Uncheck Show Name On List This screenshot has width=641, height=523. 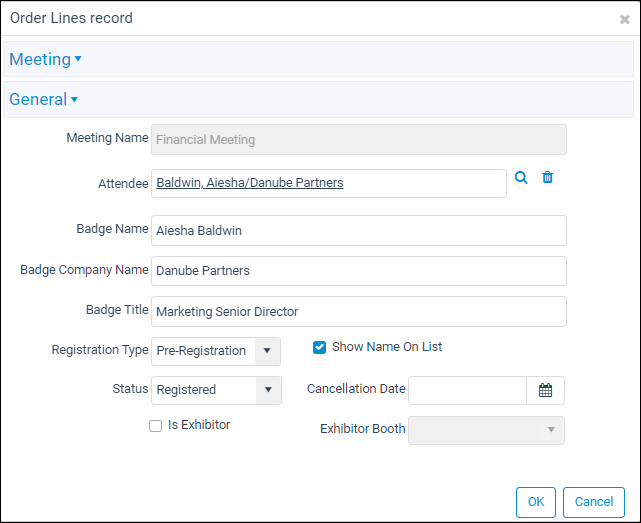point(319,347)
